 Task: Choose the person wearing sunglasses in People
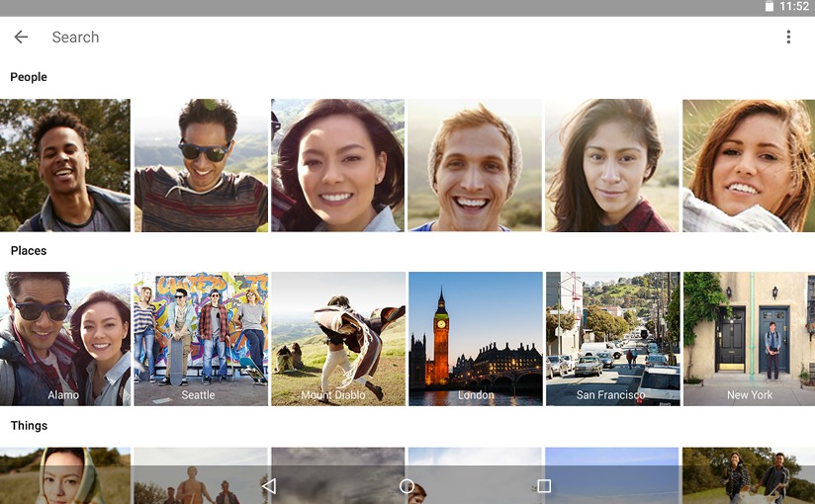click(201, 165)
